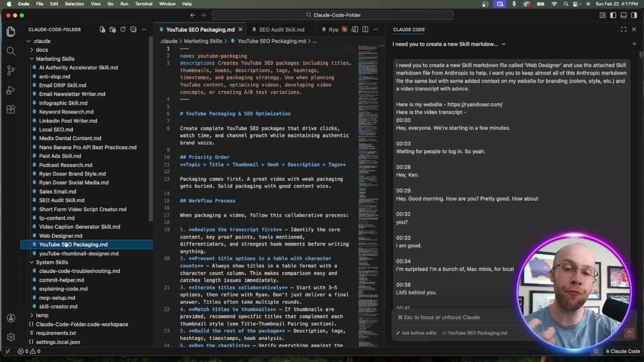Open the Search view in the activity bar
This screenshot has width=644, height=362.
(11, 51)
